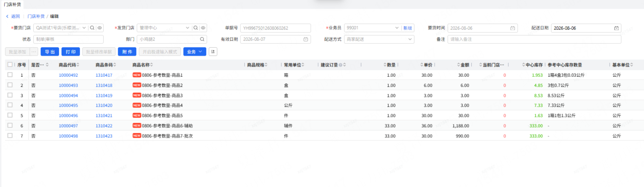Click the 状态 field showing 制单|审核
This screenshot has width=644, height=187.
click(x=68, y=39)
